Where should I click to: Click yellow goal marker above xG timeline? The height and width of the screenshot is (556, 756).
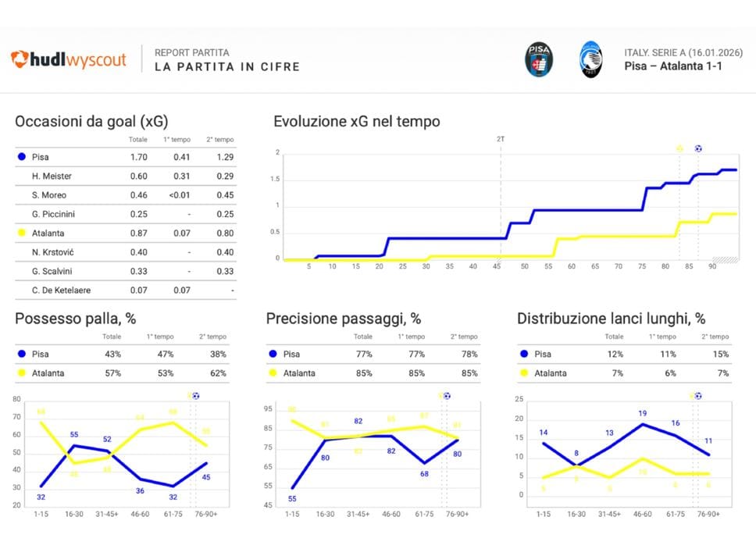(x=679, y=148)
